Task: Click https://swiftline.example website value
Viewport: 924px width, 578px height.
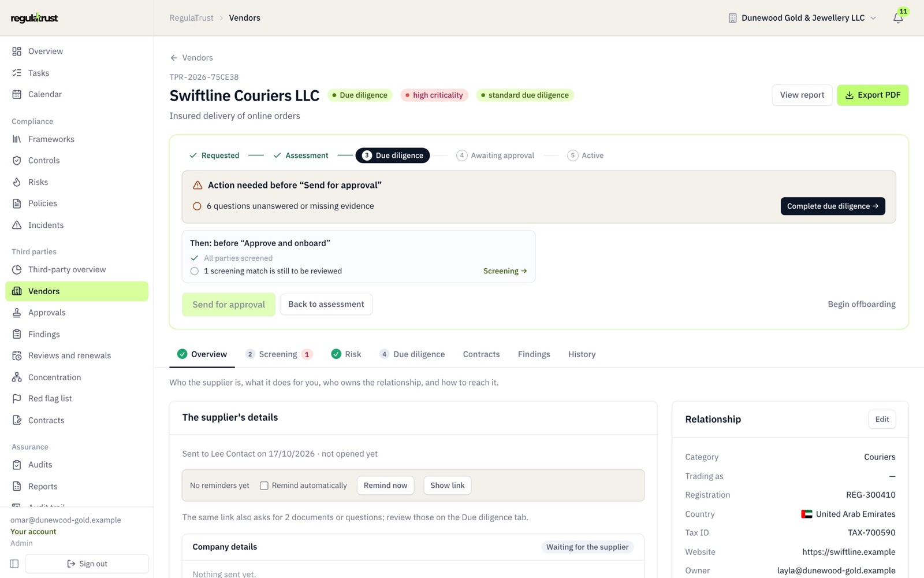Action: click(849, 552)
